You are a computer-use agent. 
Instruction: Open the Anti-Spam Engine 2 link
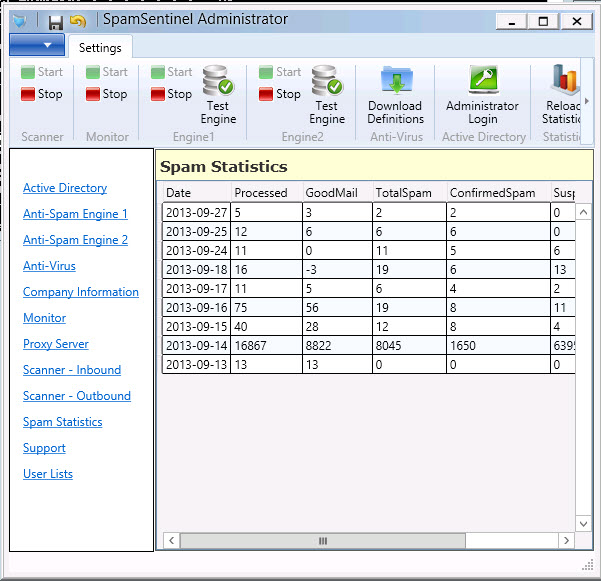[75, 240]
